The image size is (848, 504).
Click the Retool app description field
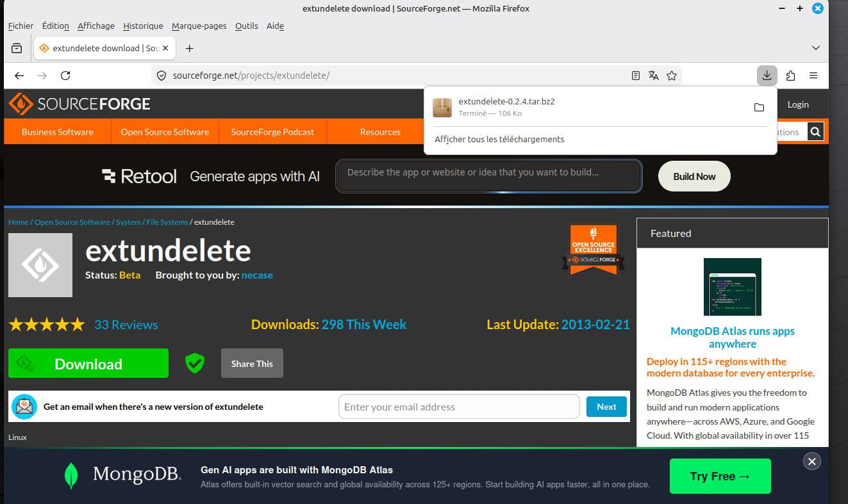click(488, 175)
